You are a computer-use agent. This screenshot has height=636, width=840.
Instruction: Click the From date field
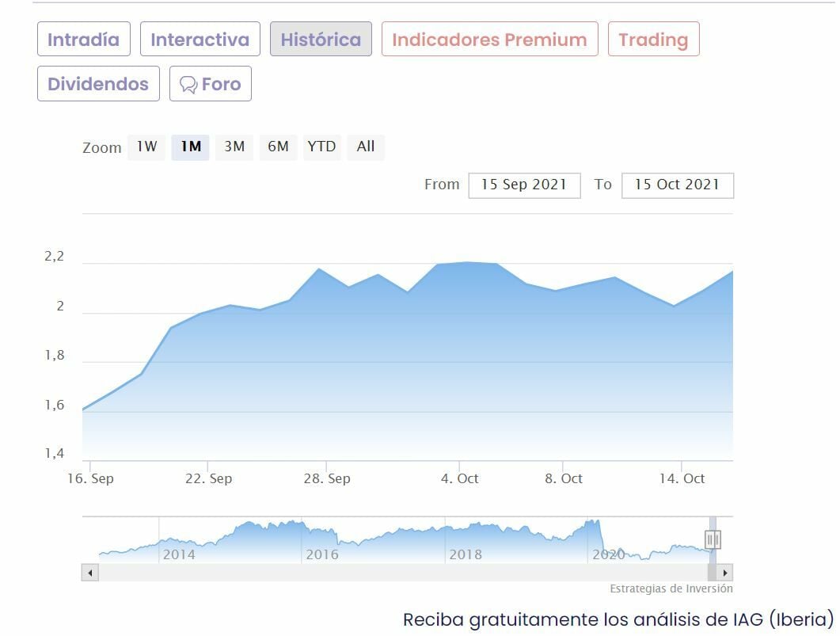524,185
